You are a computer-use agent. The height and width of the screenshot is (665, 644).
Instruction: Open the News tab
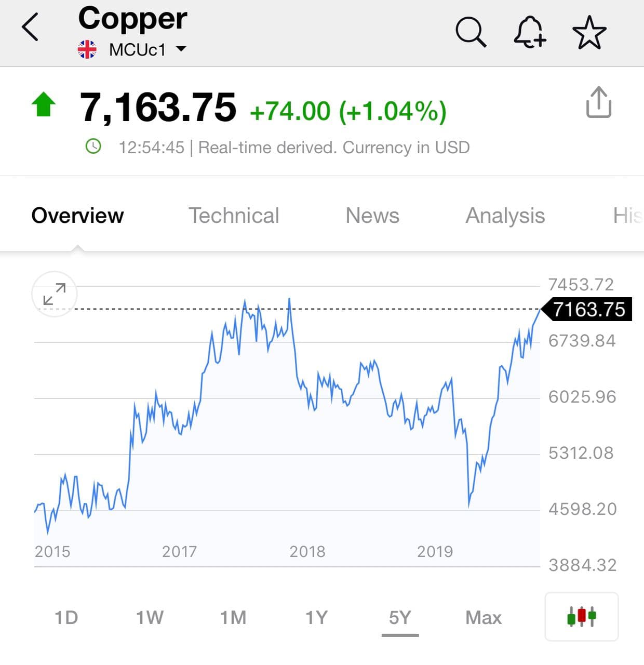click(372, 216)
